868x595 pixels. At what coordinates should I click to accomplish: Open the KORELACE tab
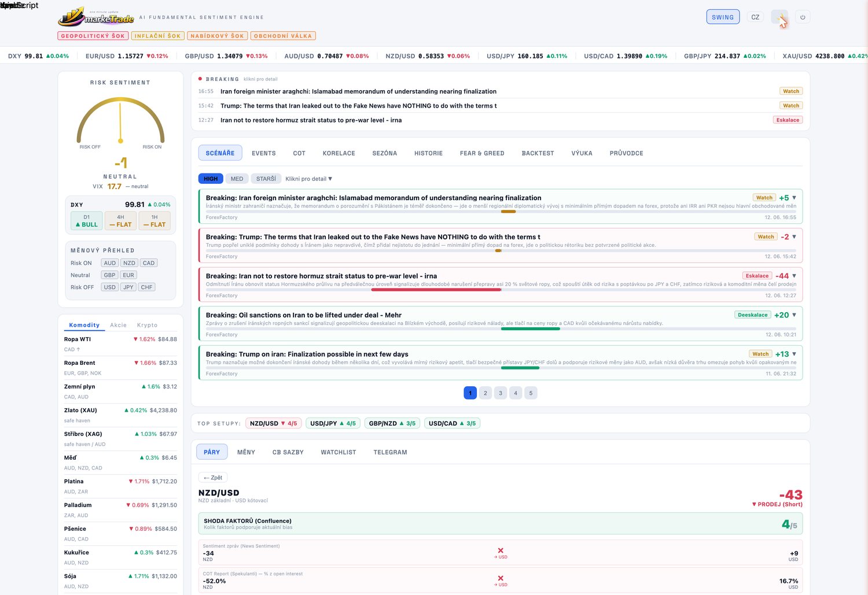coord(339,153)
